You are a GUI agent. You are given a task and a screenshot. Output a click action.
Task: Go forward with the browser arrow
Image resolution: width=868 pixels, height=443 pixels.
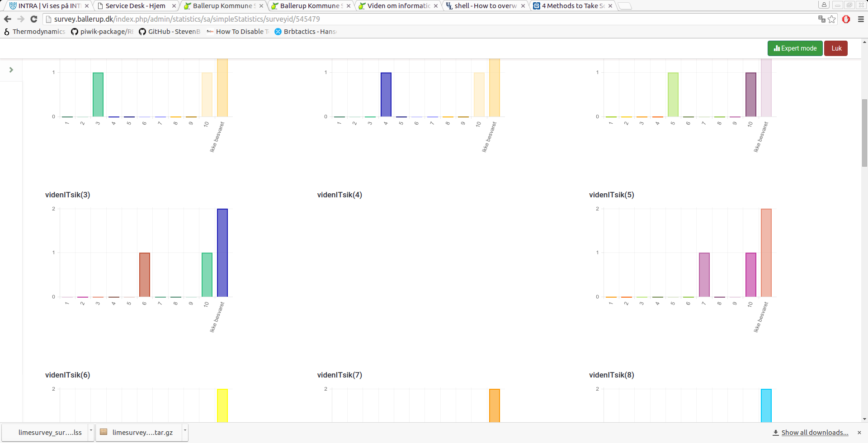tap(21, 19)
